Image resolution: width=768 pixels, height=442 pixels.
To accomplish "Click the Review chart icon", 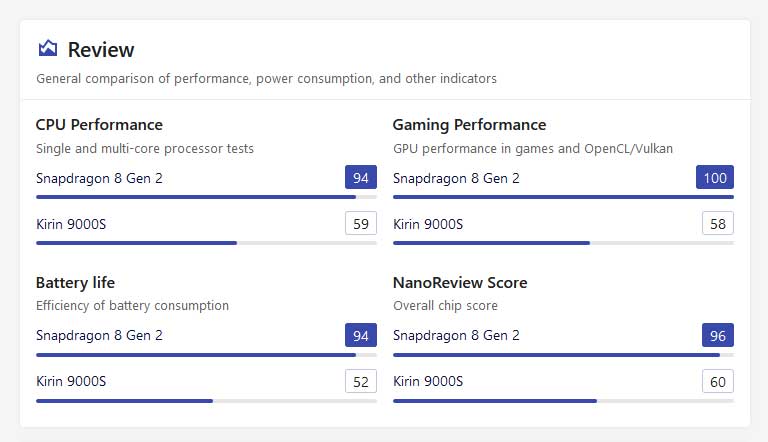I will point(48,49).
